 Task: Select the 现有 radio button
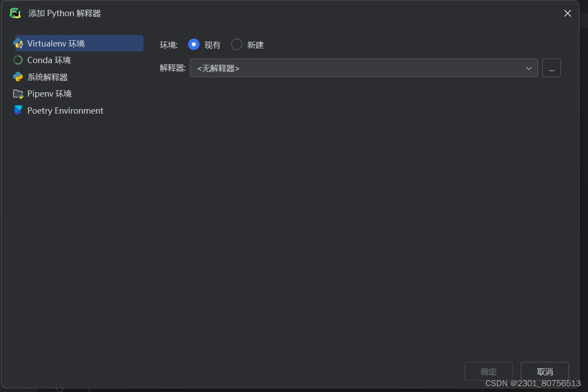coord(194,44)
